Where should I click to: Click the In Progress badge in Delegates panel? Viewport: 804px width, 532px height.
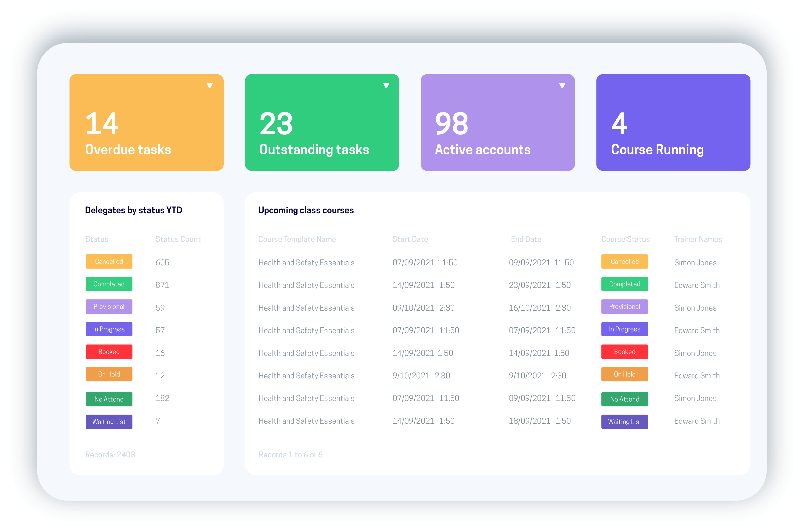109,329
